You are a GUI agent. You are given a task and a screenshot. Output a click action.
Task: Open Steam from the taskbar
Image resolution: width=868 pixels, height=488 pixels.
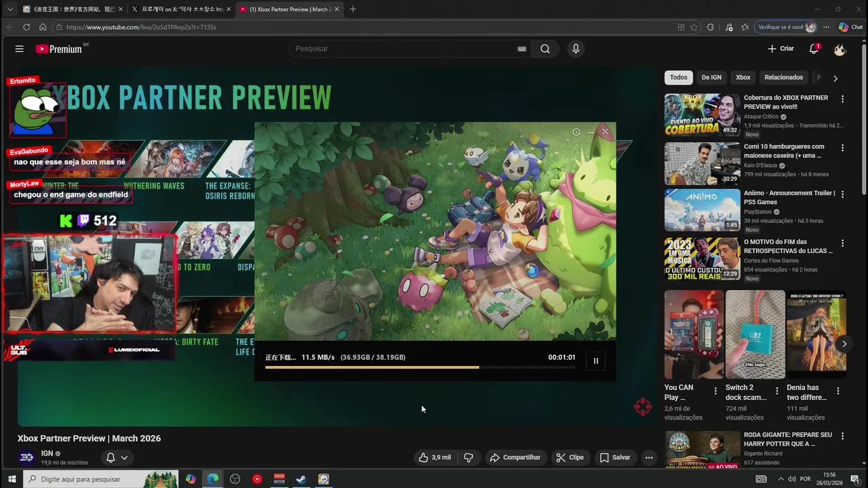tap(301, 479)
